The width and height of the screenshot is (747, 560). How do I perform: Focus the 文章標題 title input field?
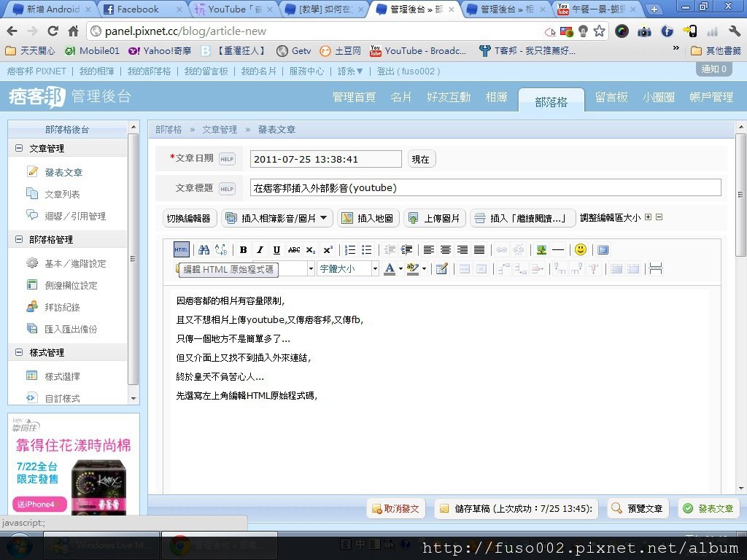click(485, 187)
